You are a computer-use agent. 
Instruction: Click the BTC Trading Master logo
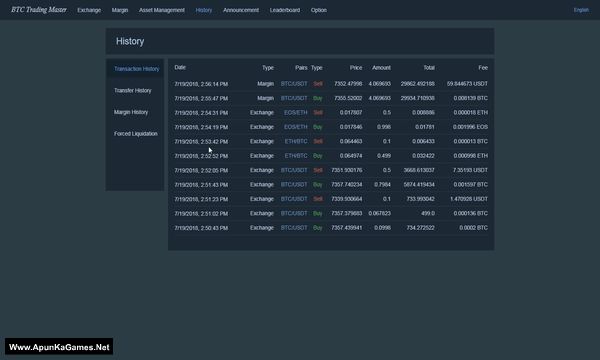point(39,10)
